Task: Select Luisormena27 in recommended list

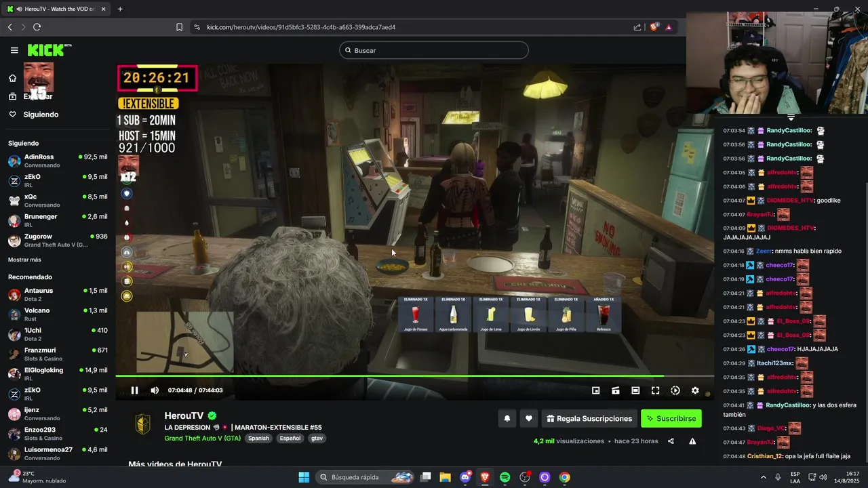Action: pos(58,453)
